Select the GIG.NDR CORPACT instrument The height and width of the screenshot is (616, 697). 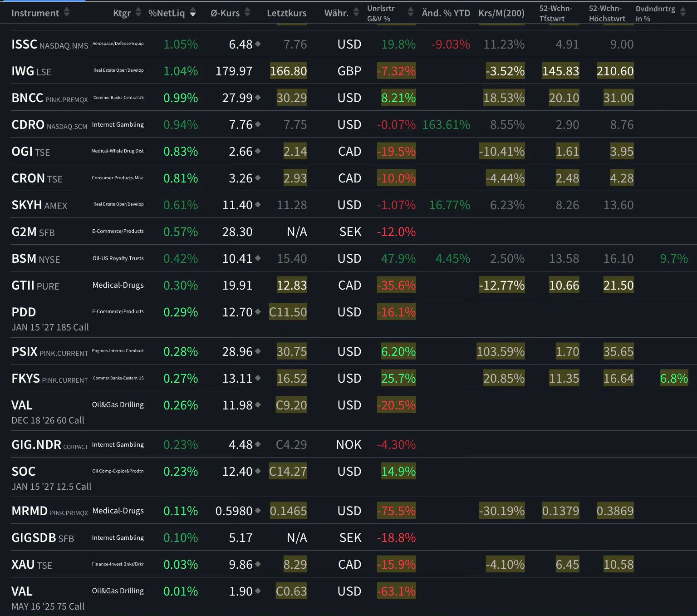tap(49, 445)
